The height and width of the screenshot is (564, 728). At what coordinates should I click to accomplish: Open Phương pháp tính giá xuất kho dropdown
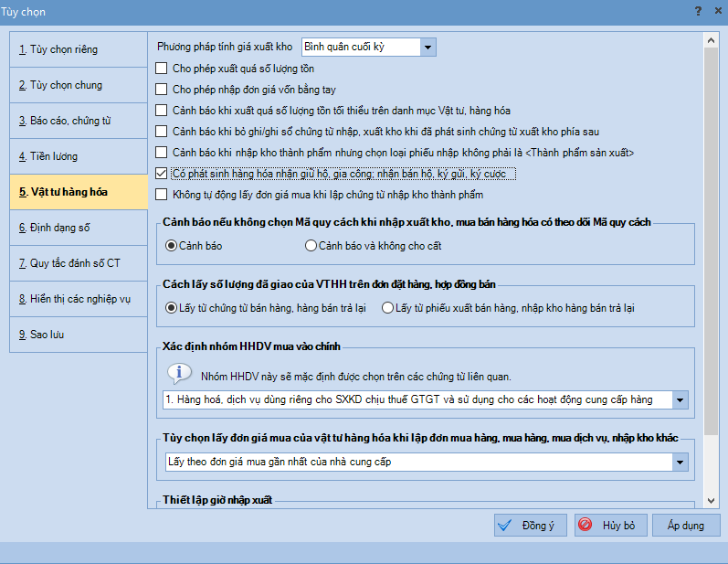[427, 47]
